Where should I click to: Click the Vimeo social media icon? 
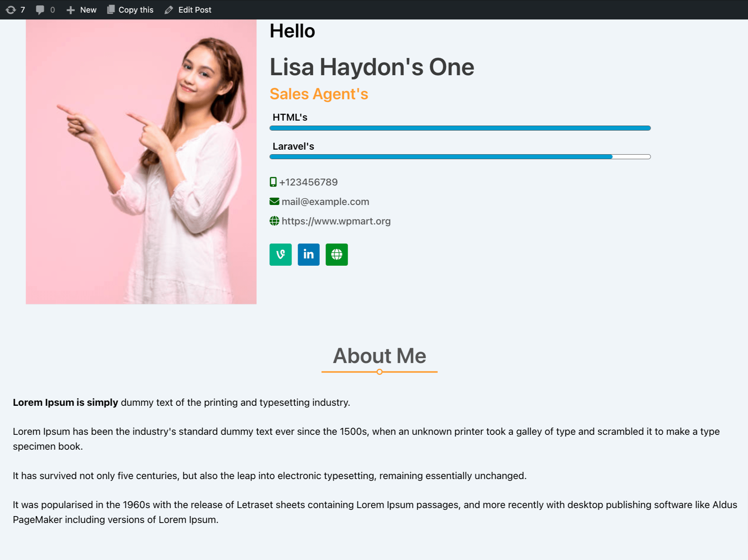point(280,254)
